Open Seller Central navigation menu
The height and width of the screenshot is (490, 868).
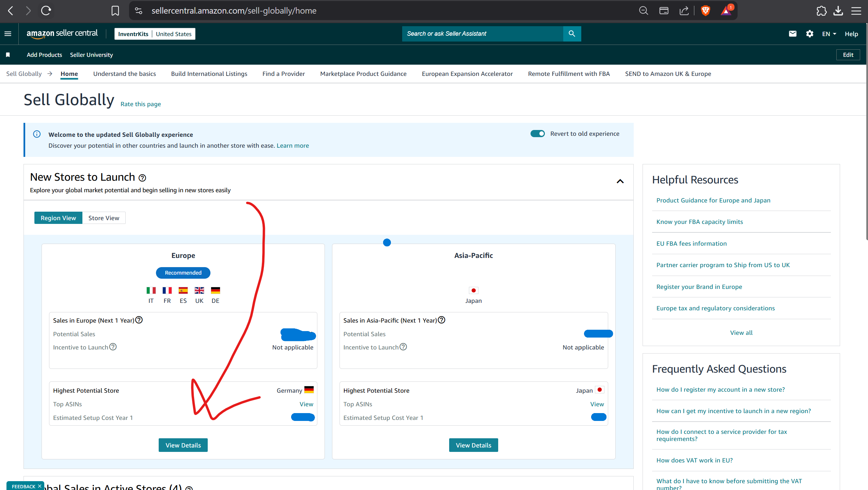8,34
